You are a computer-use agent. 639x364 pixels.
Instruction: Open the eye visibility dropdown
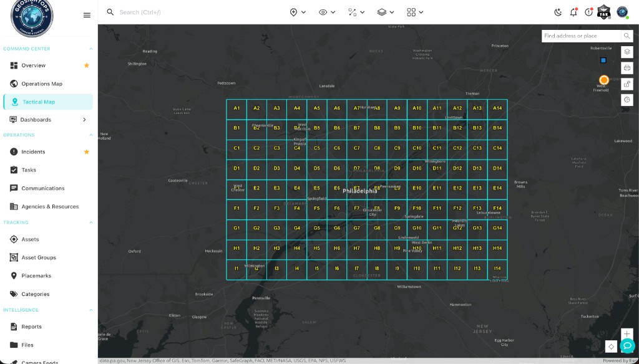tap(327, 12)
